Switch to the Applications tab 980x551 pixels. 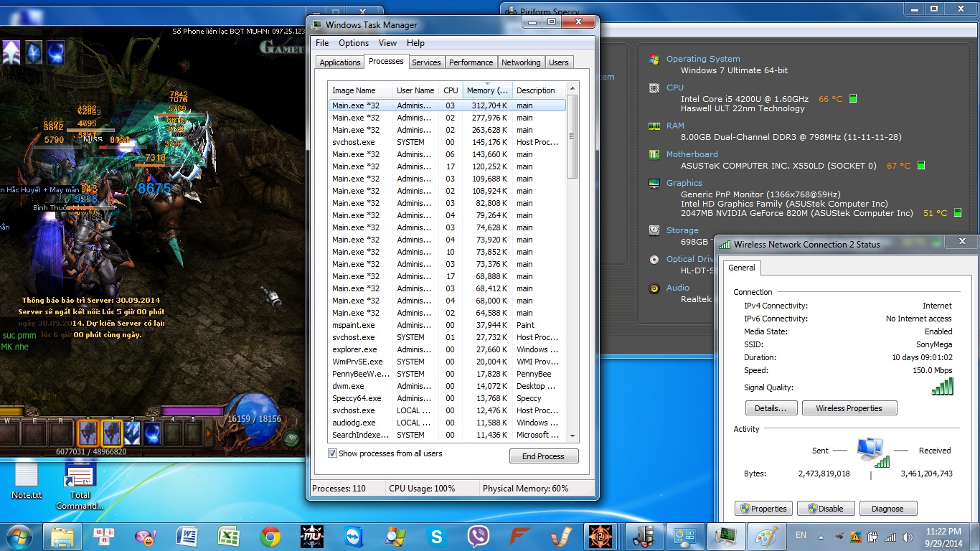pos(340,62)
